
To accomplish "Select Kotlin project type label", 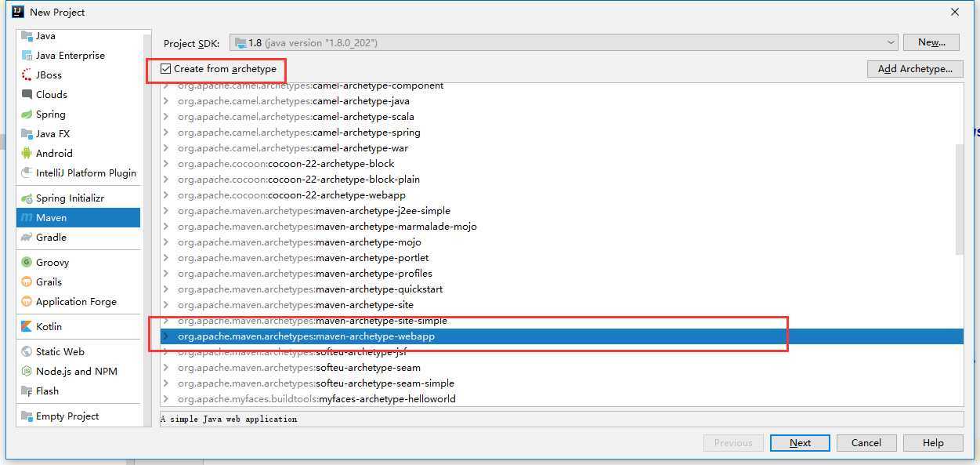I will pyautogui.click(x=49, y=327).
